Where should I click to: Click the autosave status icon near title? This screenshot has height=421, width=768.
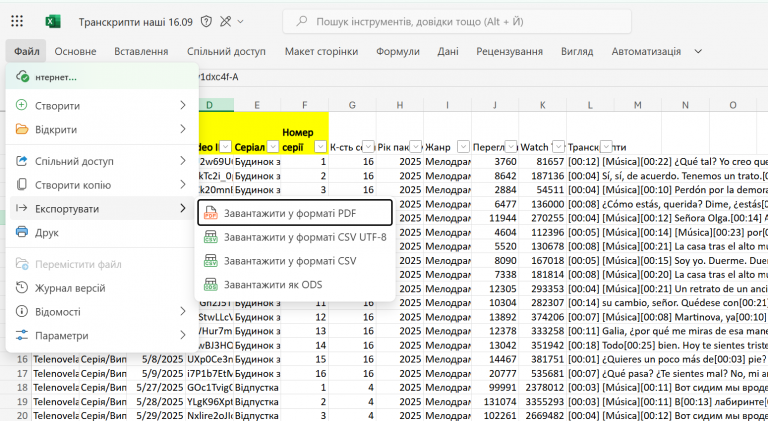pos(225,22)
